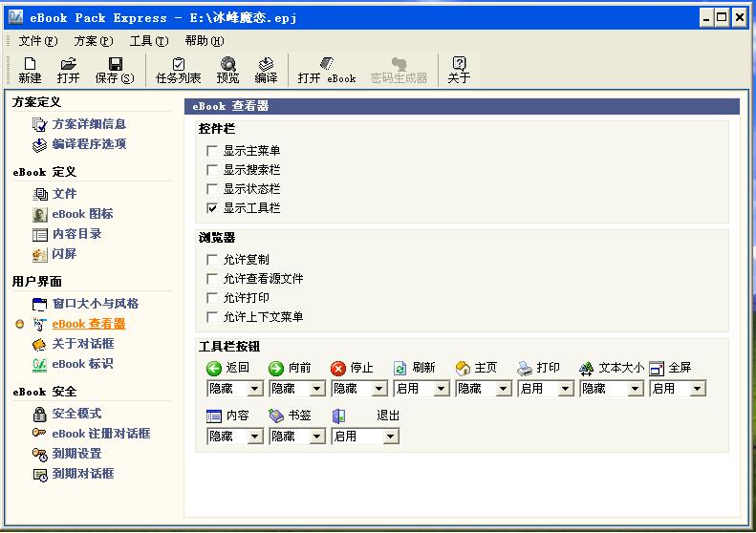Click the green 返回 back arrow icon

pos(213,369)
